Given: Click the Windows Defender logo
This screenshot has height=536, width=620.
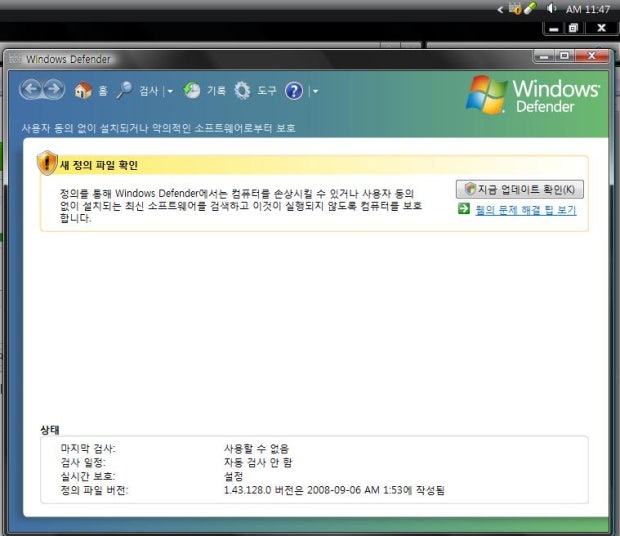Looking at the screenshot, I should 533,95.
